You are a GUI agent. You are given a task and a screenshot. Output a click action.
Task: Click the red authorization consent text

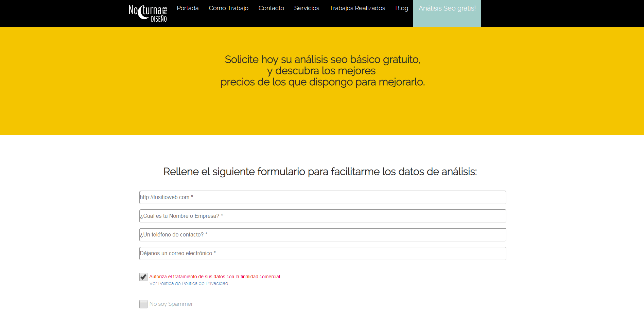[x=215, y=276]
